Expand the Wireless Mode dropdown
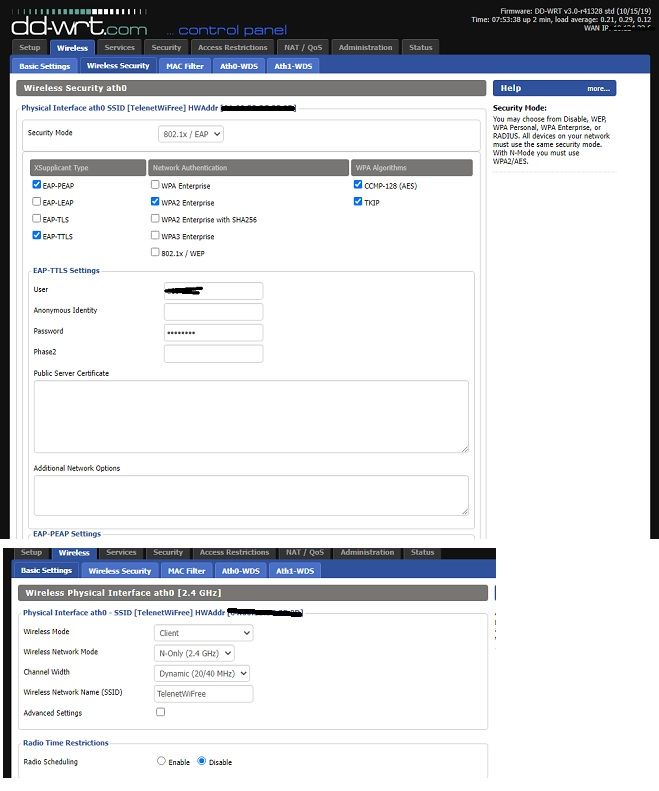 click(x=204, y=633)
